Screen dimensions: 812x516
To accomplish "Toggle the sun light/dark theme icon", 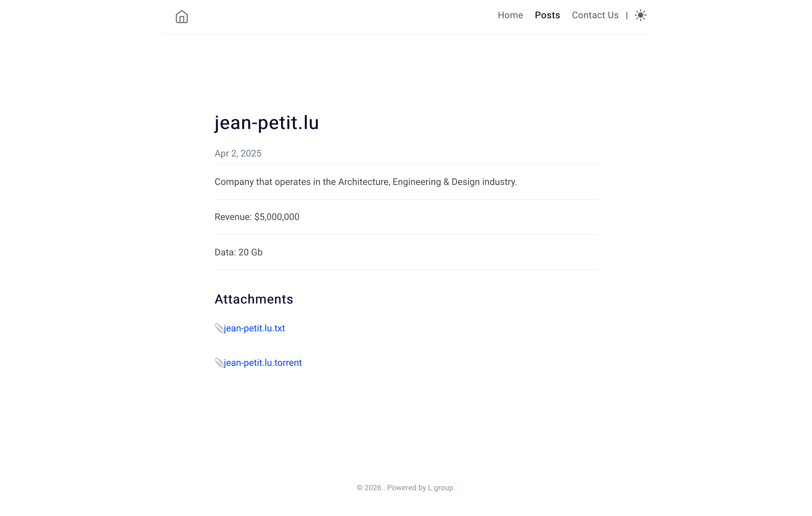I will pos(640,15).
